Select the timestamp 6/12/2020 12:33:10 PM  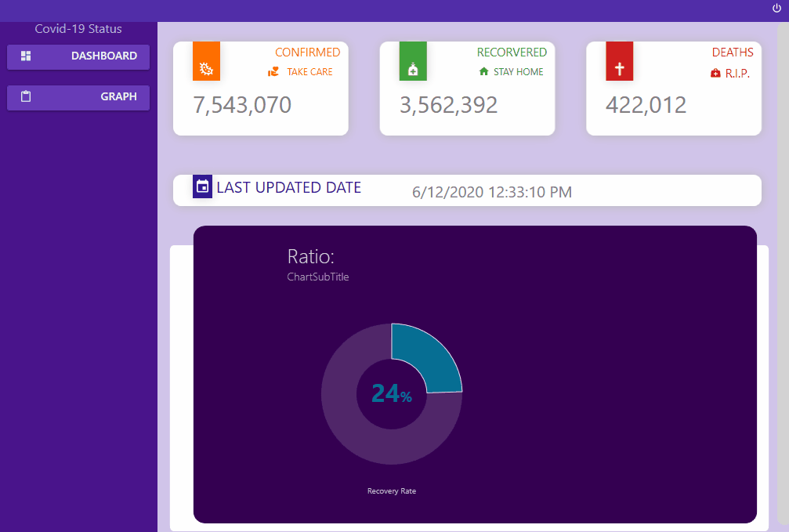pos(490,191)
